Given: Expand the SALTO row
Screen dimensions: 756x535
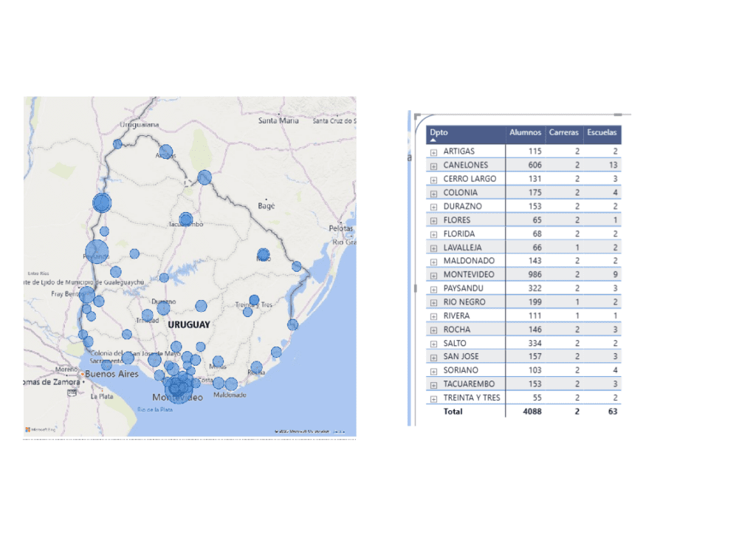Looking at the screenshot, I should pos(433,344).
